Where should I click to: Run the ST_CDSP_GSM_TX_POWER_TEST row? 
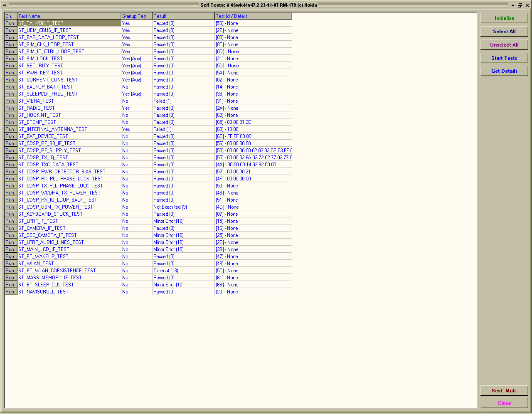(x=10, y=207)
